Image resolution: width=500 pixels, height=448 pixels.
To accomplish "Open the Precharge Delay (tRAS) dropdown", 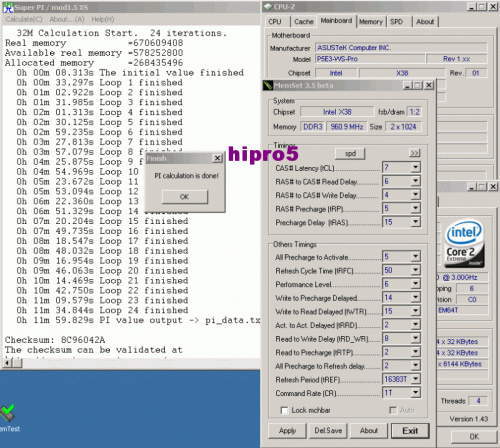I will coord(415,222).
